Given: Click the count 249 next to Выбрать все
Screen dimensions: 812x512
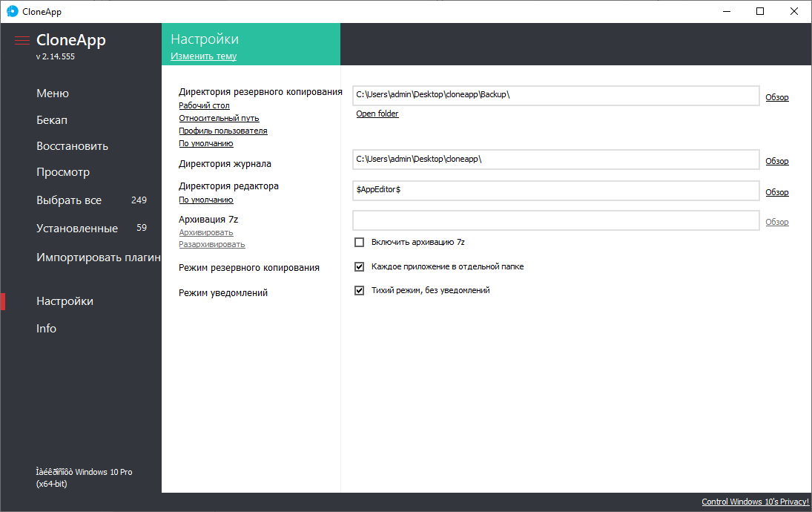Looking at the screenshot, I should (x=139, y=200).
